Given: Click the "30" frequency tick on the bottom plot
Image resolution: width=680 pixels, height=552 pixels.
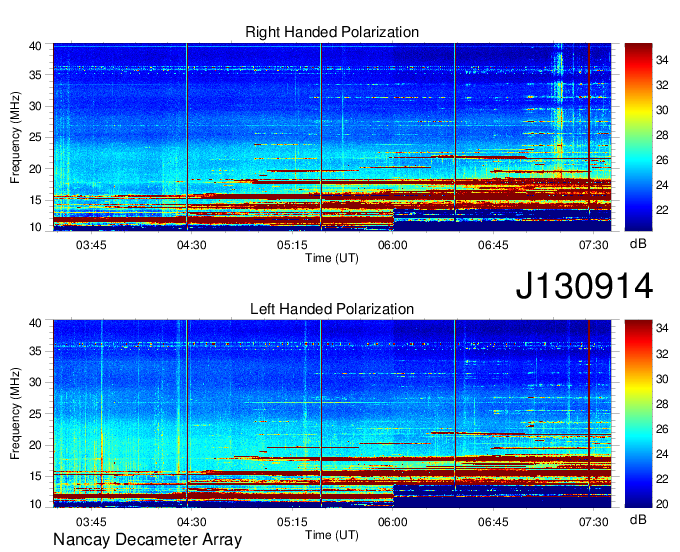Looking at the screenshot, I should click(35, 382).
